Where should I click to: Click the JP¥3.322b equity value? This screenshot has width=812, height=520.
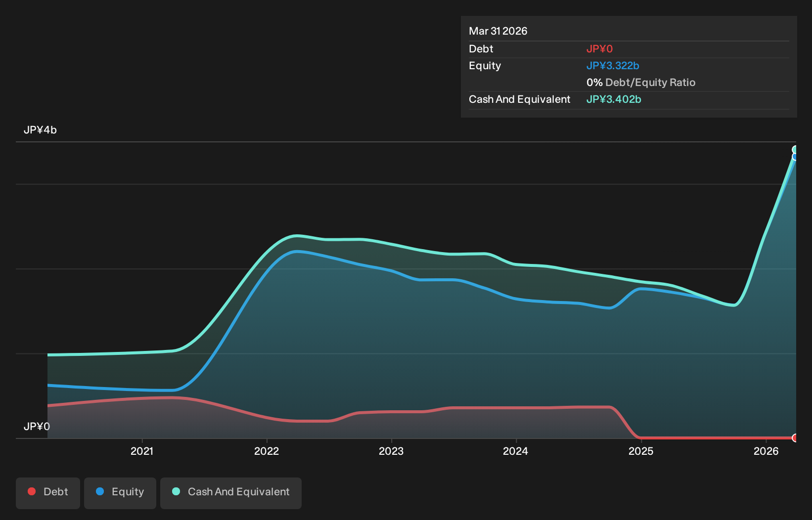(613, 65)
